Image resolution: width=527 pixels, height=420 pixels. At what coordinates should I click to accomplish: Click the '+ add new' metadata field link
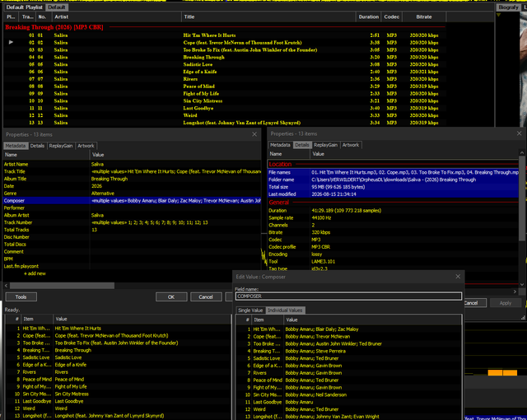35,273
